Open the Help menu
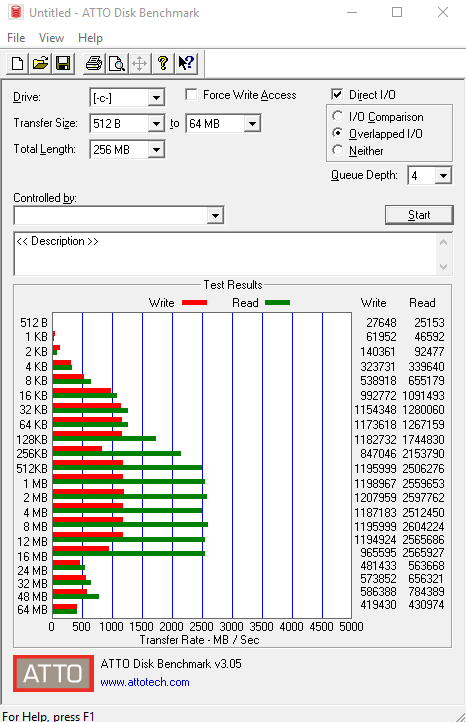466x722 pixels. point(90,38)
